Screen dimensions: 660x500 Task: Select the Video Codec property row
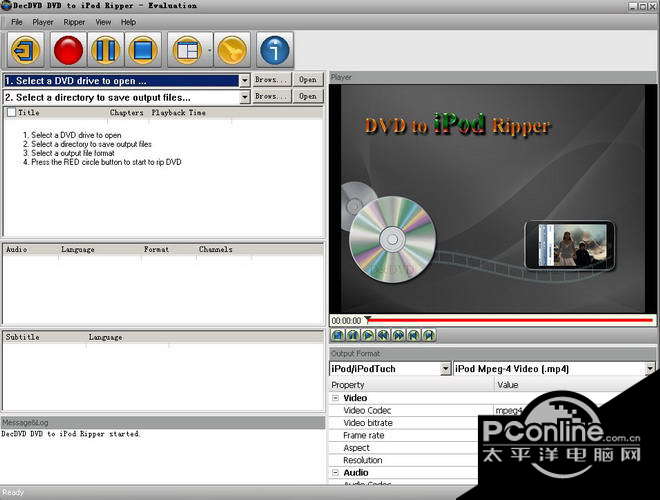411,410
